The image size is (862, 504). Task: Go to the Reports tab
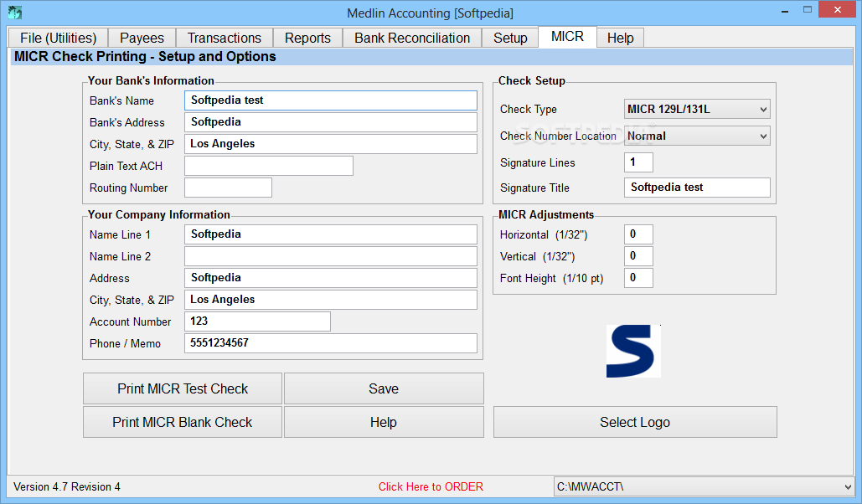tap(308, 38)
